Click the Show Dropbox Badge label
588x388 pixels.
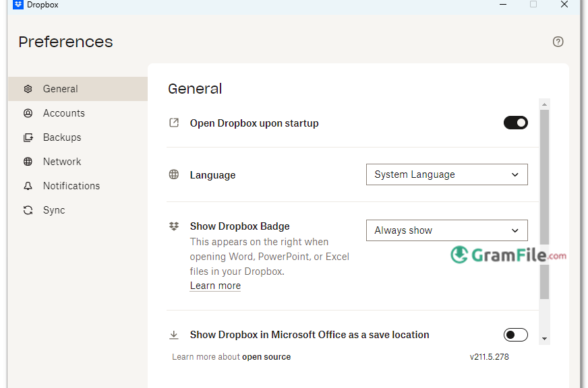(x=239, y=226)
